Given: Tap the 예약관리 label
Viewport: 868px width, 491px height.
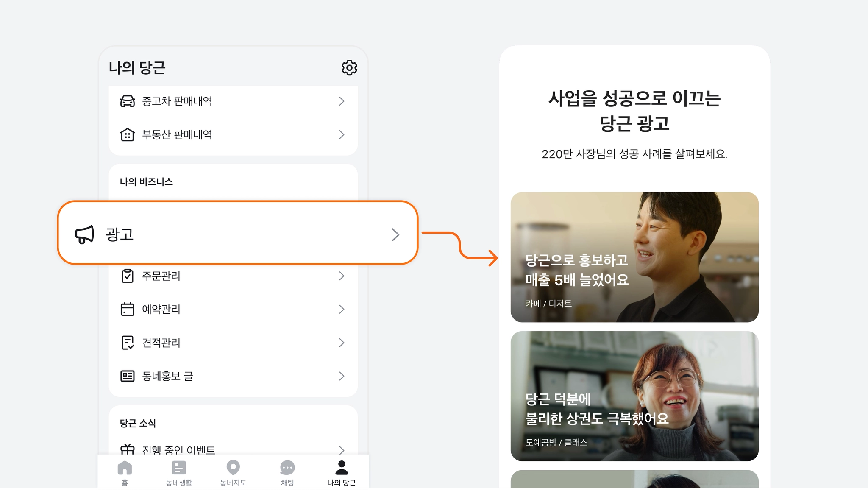Looking at the screenshot, I should pos(161,309).
